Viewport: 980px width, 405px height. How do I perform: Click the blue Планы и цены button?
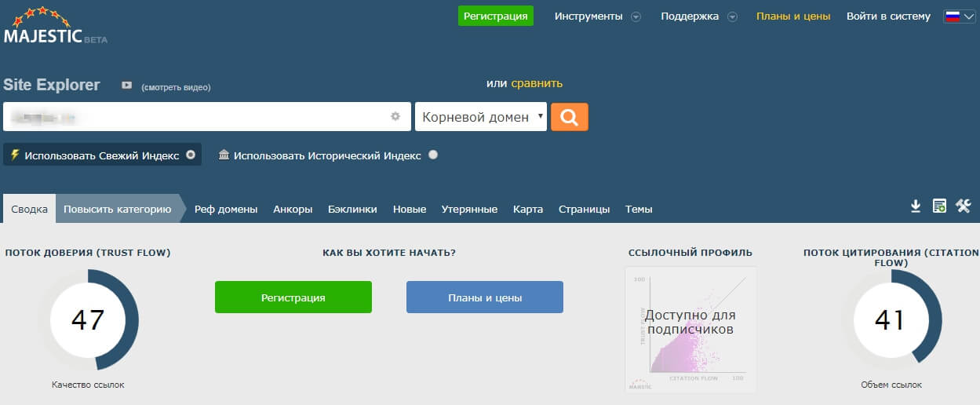tap(485, 297)
